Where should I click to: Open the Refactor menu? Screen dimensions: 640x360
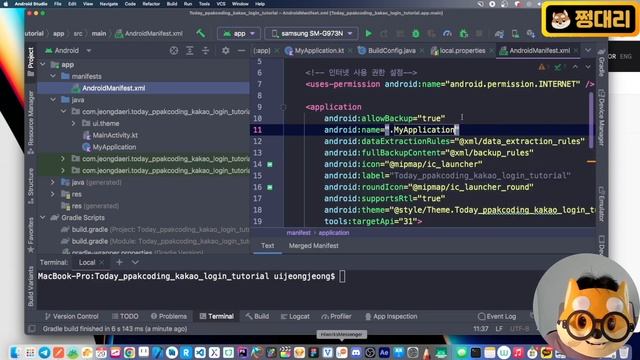pos(151,4)
